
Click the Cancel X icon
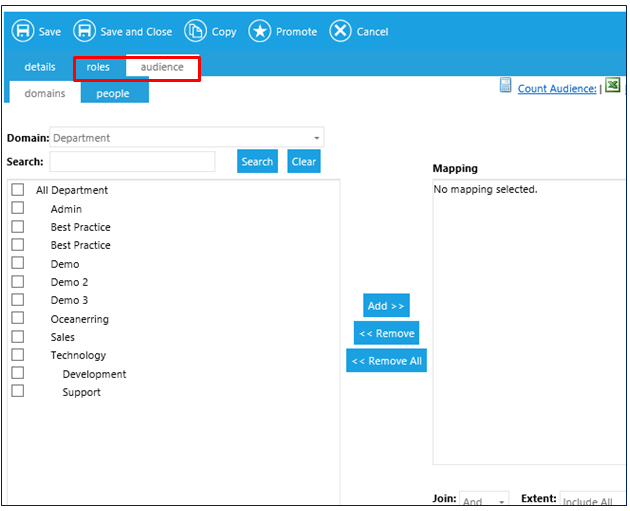(x=341, y=31)
